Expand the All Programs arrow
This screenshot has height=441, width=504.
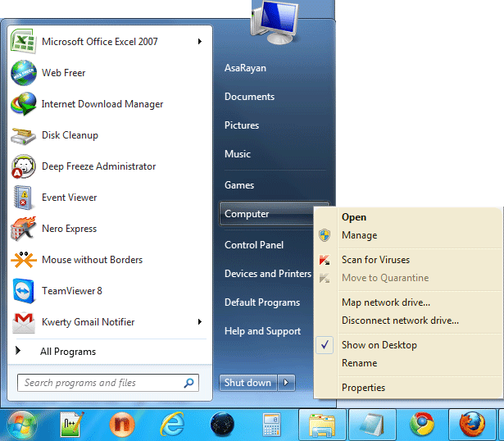pos(18,351)
